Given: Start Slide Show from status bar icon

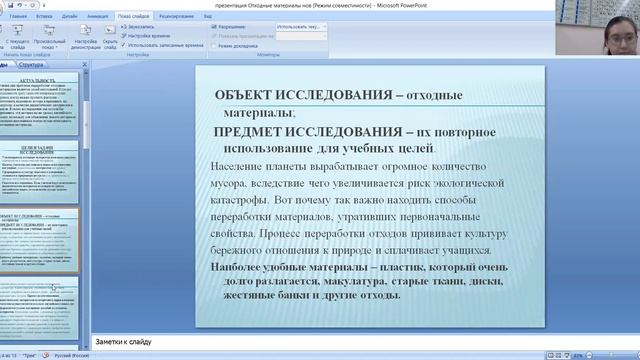Looking at the screenshot, I should point(567,356).
